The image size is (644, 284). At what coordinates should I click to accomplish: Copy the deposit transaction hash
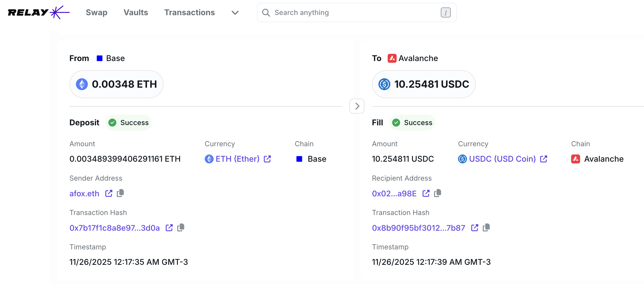[x=181, y=228]
